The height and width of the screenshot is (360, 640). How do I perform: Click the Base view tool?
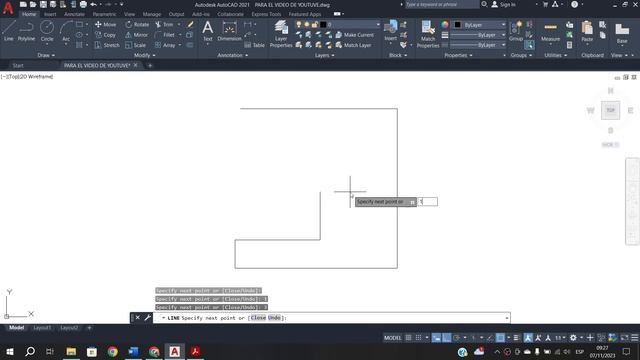click(622, 33)
